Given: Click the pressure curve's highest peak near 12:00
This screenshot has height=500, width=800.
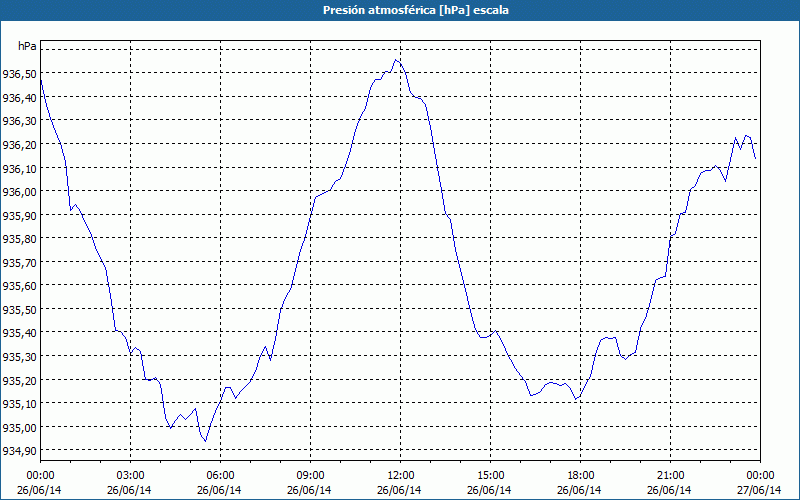Looking at the screenshot, I should coord(396,60).
